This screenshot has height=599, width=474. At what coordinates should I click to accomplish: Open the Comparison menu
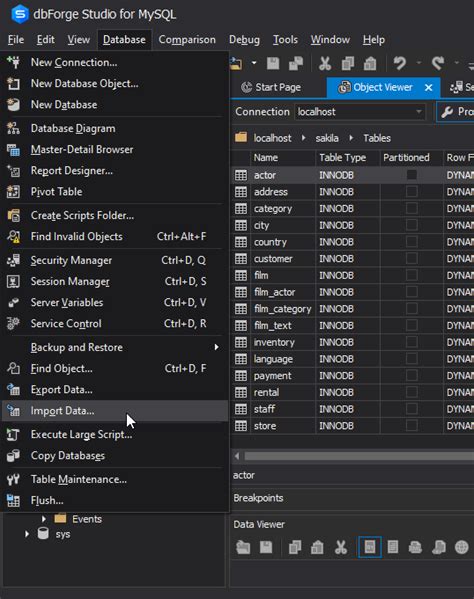click(x=187, y=40)
